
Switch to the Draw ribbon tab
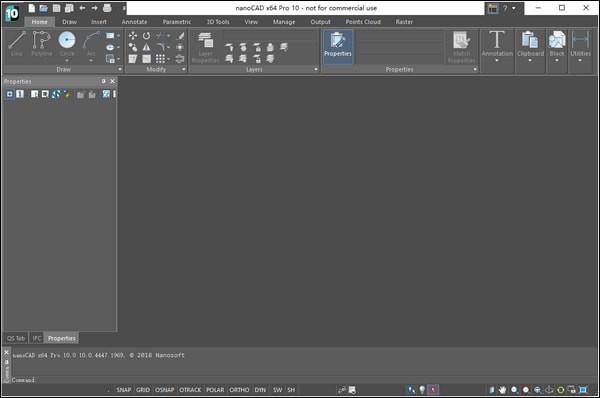(69, 22)
